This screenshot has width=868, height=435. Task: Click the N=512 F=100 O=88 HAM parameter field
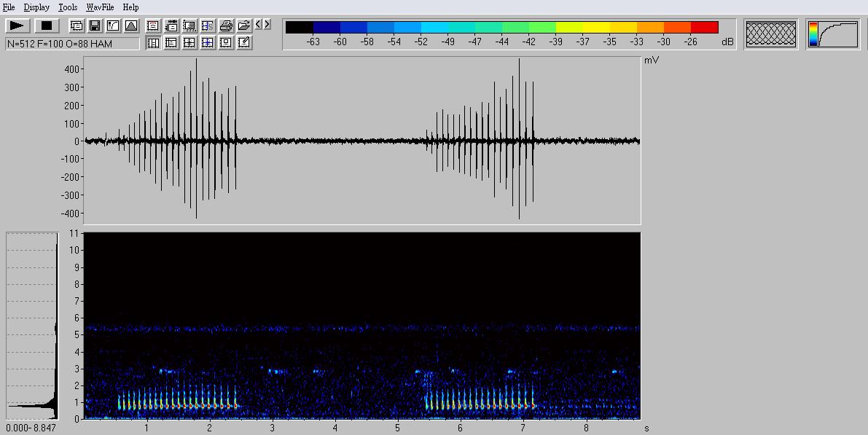pyautogui.click(x=72, y=44)
